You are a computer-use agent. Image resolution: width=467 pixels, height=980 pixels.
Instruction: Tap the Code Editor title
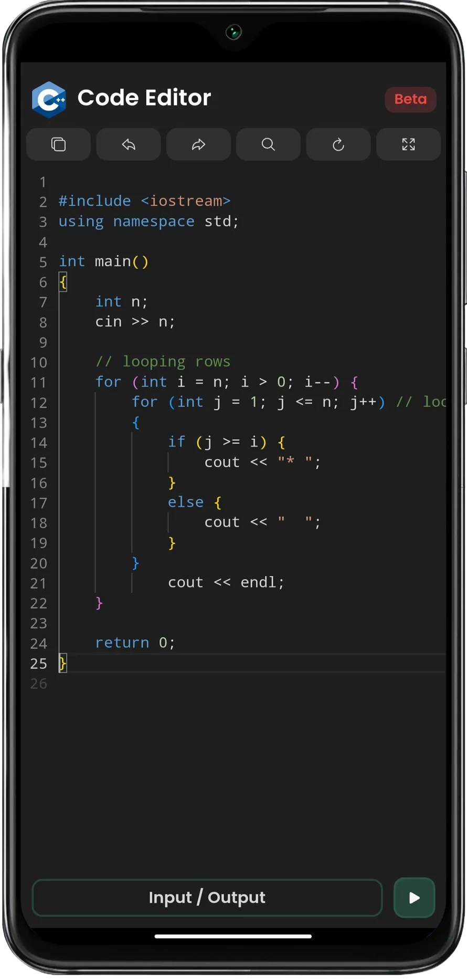coord(144,98)
